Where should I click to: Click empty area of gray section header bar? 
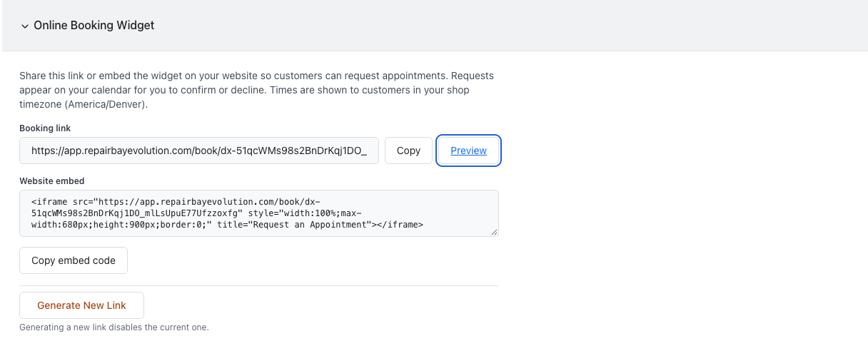[500, 26]
